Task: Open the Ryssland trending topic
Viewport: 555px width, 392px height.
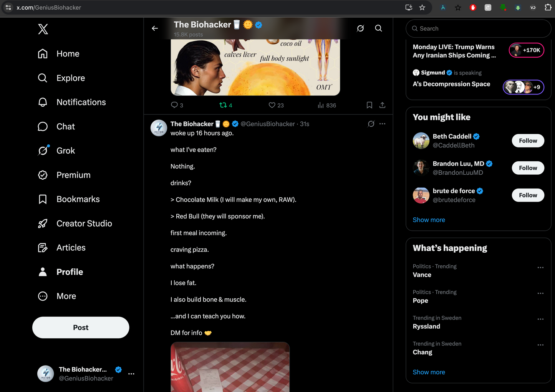Action: click(x=426, y=326)
